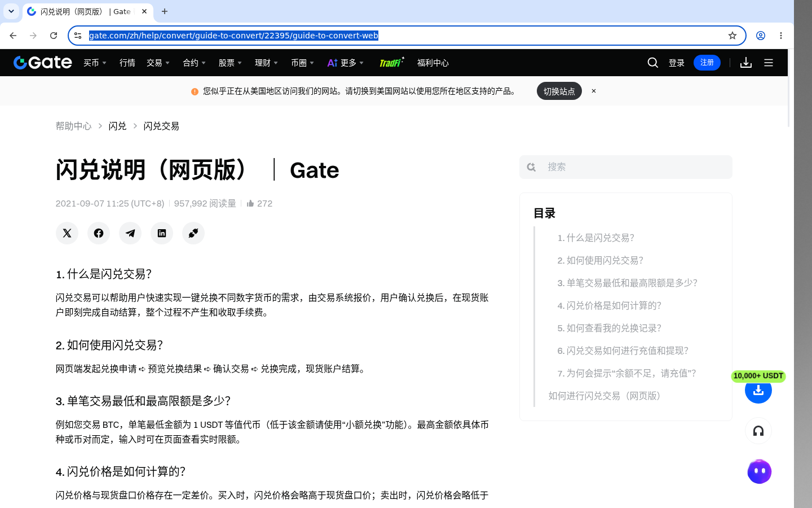Share article on LinkedIn

(x=162, y=233)
